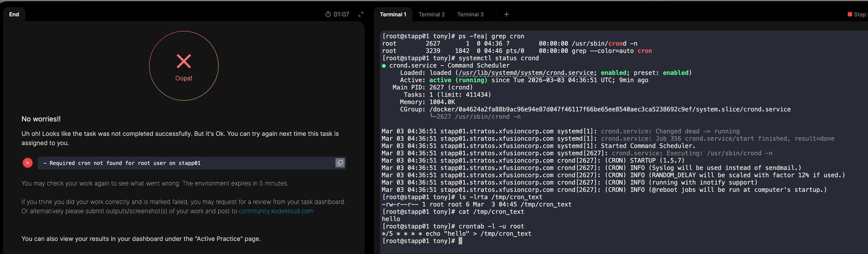Click the 01:07 timer display
Image resolution: width=868 pixels, height=254 pixels.
tap(341, 14)
